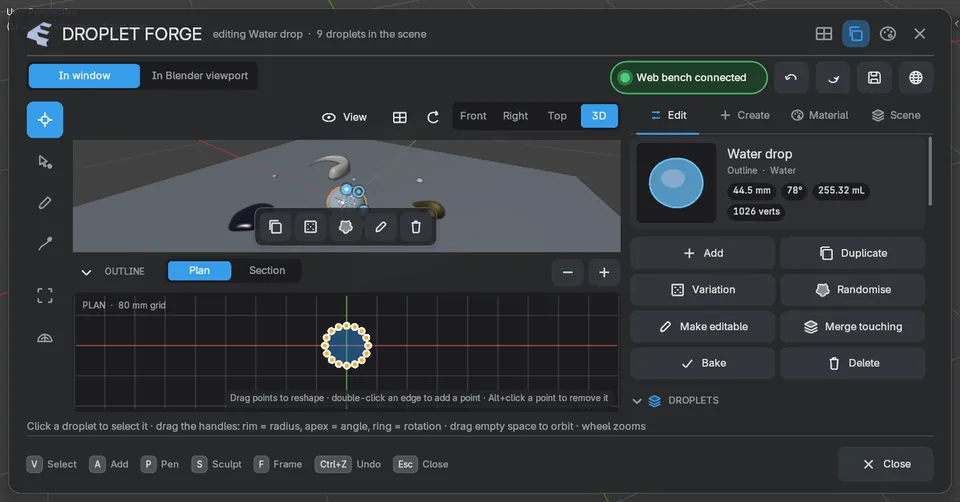Screen dimensions: 960x502
Task: Choose the Select arrow tool in left toolbar
Action: click(45, 162)
